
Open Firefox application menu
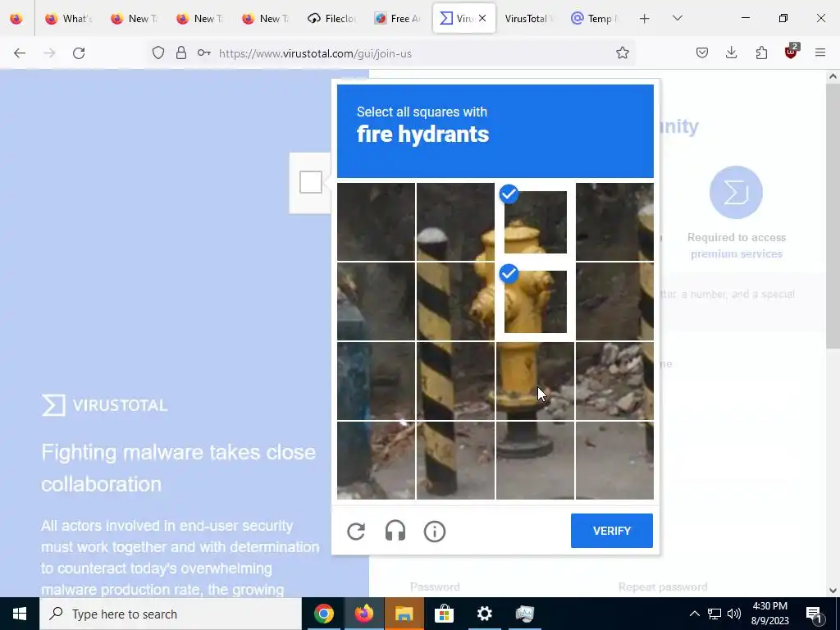point(820,52)
